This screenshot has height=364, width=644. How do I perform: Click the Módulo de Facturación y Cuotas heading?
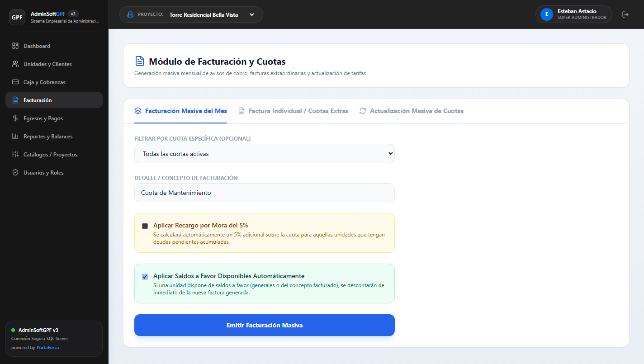[217, 61]
